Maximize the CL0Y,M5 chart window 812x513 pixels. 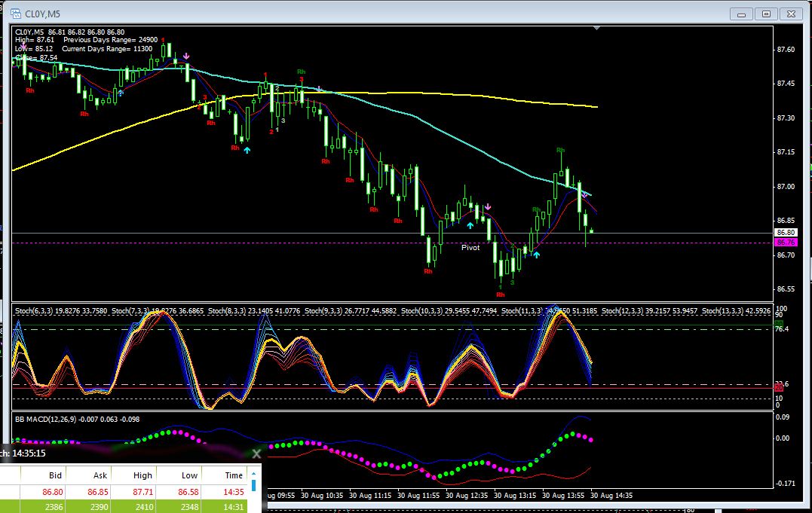(766, 14)
